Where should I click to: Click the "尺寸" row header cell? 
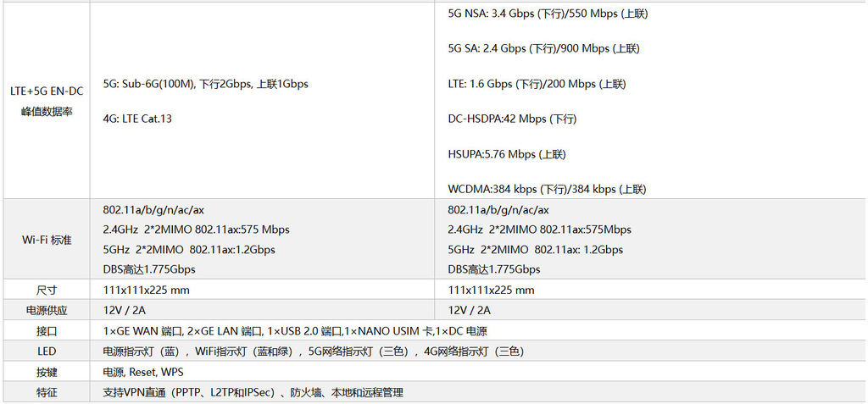(47, 290)
